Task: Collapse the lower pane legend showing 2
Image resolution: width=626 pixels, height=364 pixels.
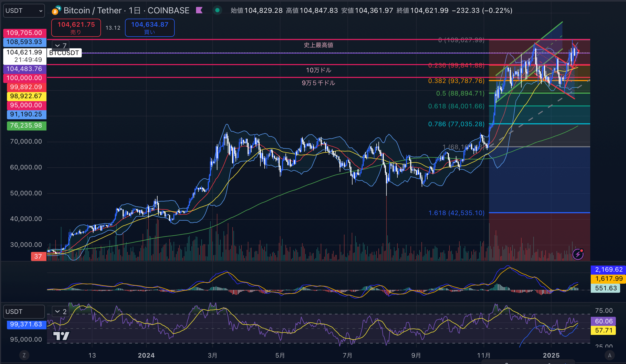Action: [61, 311]
